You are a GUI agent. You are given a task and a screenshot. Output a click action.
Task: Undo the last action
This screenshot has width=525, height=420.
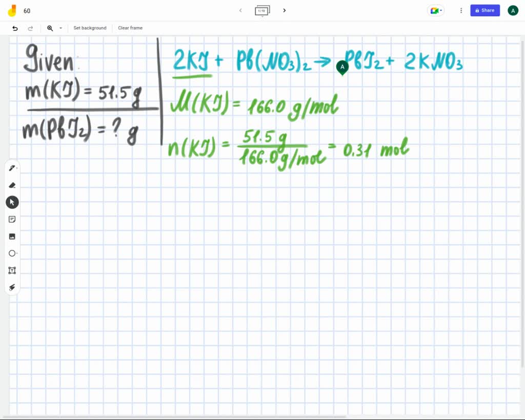click(15, 28)
